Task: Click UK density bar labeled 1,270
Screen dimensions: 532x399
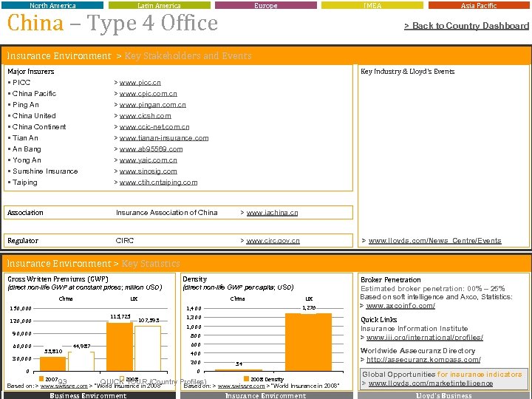Action: [x=308, y=342]
